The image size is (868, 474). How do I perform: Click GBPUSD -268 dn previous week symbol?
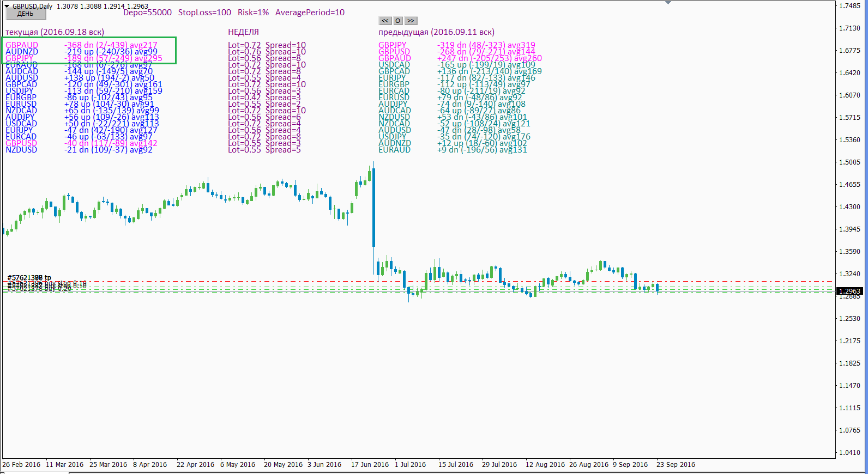(x=394, y=52)
